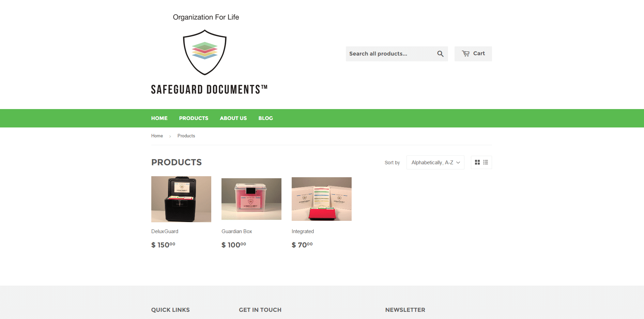644x319 pixels.
Task: Click the Integrated product title
Action: point(303,231)
